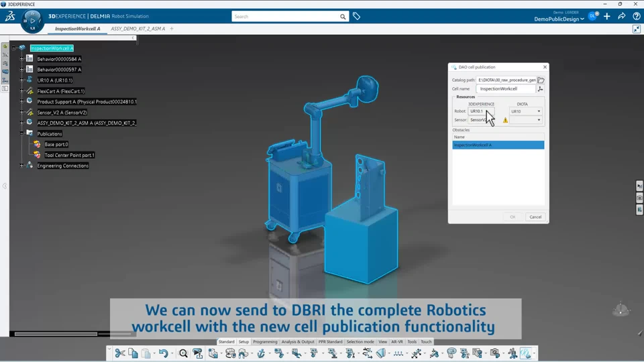This screenshot has height=362, width=644.
Task: Open the Setup toolbar tab
Action: pos(244,341)
